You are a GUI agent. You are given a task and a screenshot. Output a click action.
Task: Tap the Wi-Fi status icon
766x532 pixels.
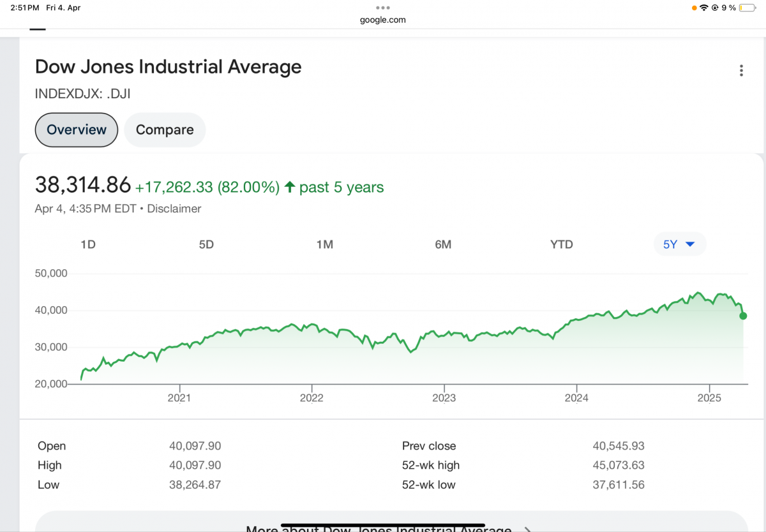tap(704, 8)
